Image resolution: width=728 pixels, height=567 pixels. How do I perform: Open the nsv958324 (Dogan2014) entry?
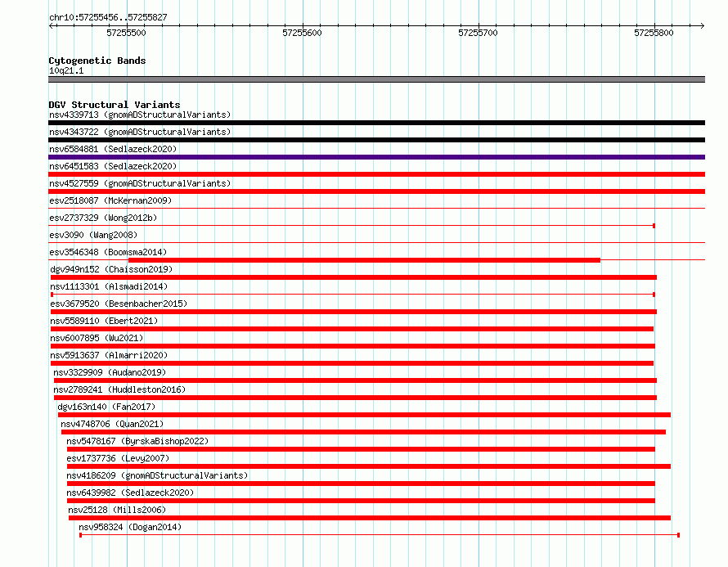[x=130, y=527]
